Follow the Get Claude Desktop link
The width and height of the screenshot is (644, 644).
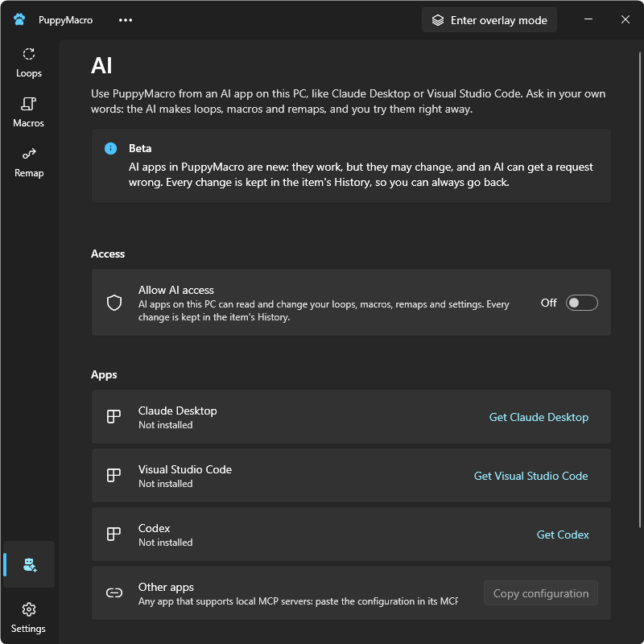tap(539, 417)
